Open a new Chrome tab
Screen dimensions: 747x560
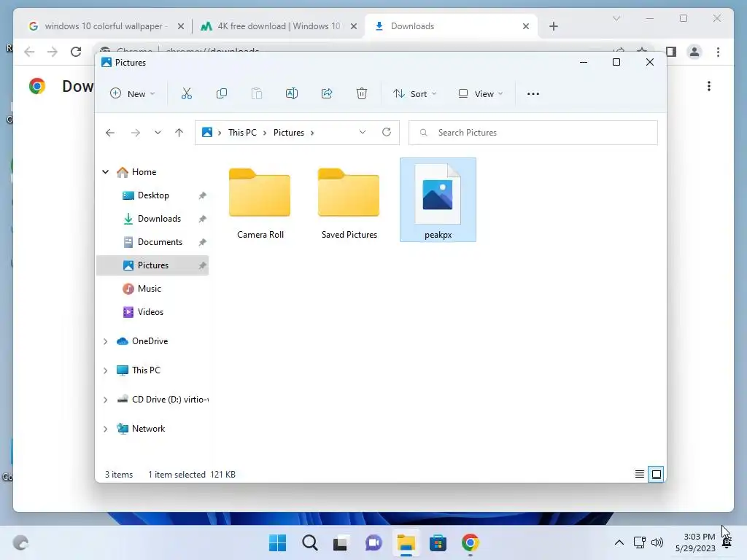[x=554, y=26]
